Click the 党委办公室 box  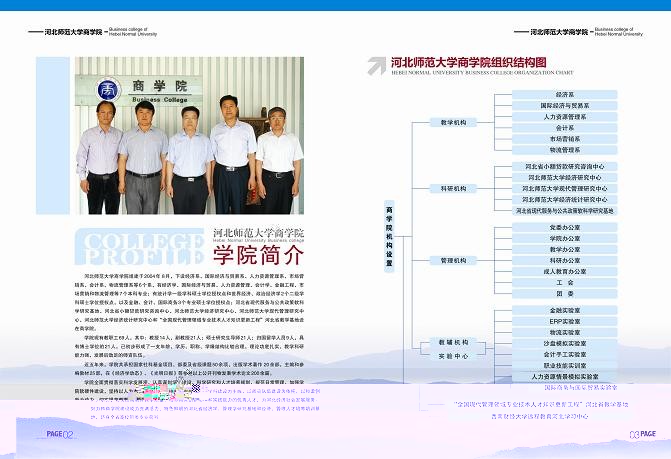coord(564,228)
